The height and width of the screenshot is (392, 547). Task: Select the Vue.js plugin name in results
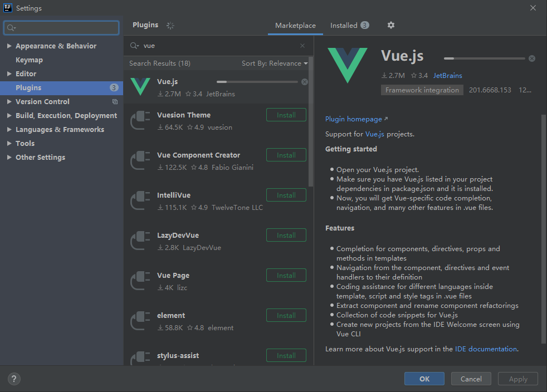click(168, 82)
